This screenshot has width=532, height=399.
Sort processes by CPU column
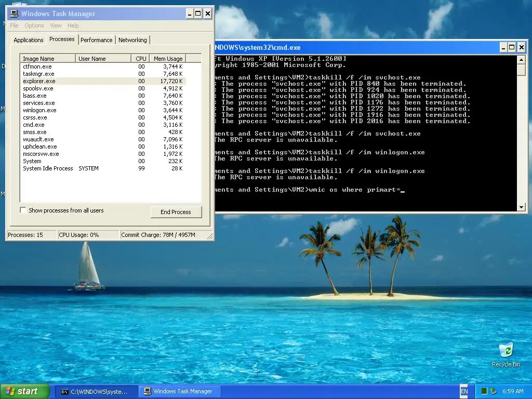coord(140,59)
